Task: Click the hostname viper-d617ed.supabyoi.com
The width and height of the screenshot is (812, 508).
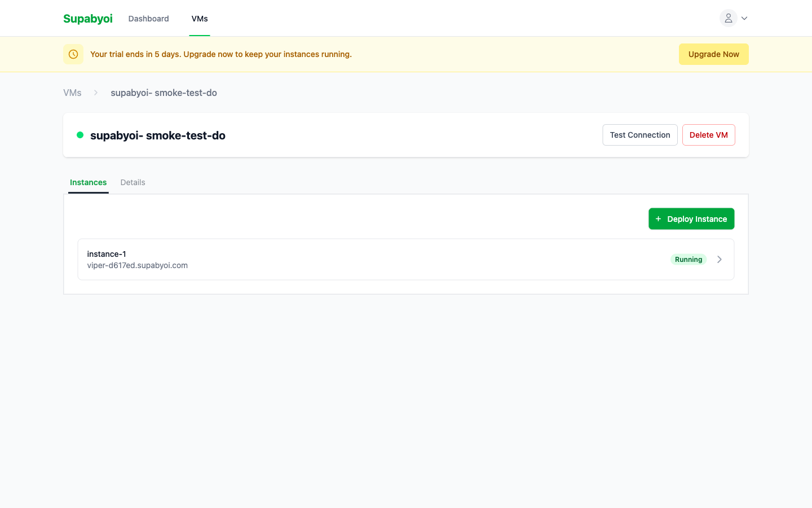Action: tap(137, 265)
